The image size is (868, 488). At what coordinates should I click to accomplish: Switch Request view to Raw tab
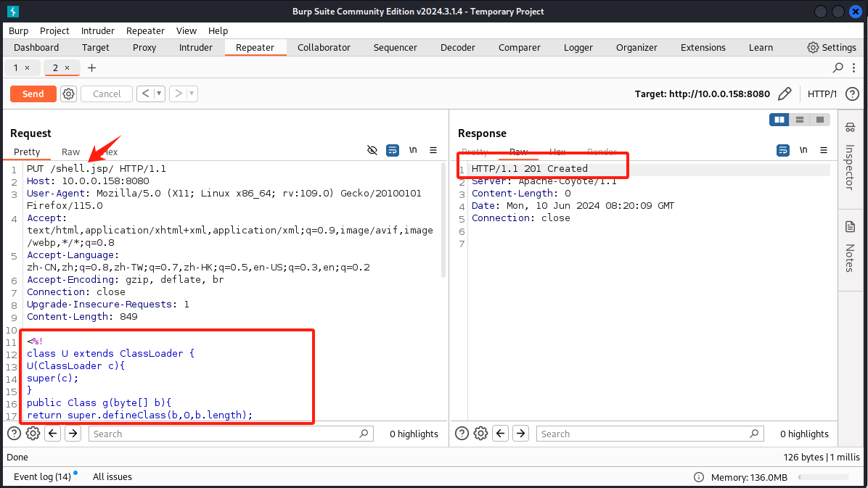[x=71, y=152]
